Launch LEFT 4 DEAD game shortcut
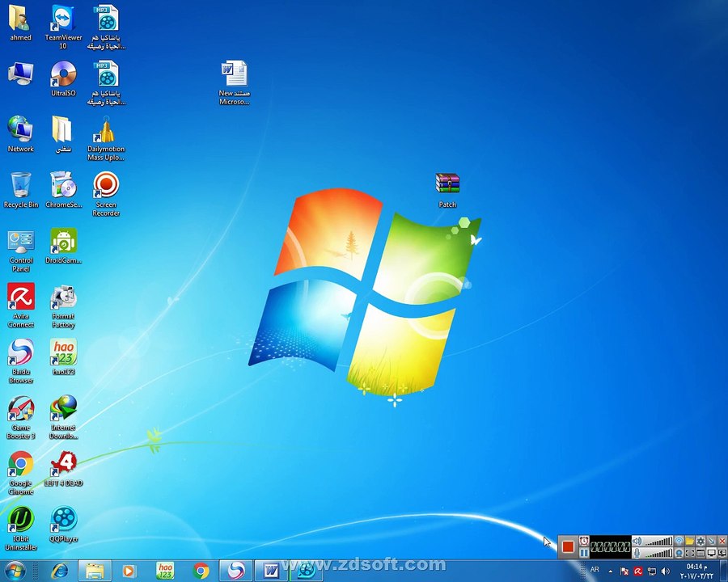Screen dimensions: 728x582 click(x=63, y=468)
